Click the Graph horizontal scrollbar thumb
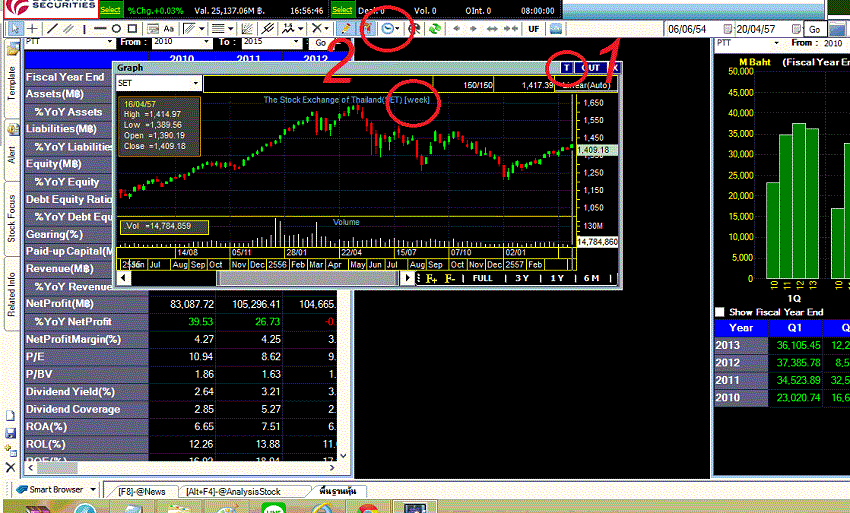The height and width of the screenshot is (513, 850). tap(307, 278)
